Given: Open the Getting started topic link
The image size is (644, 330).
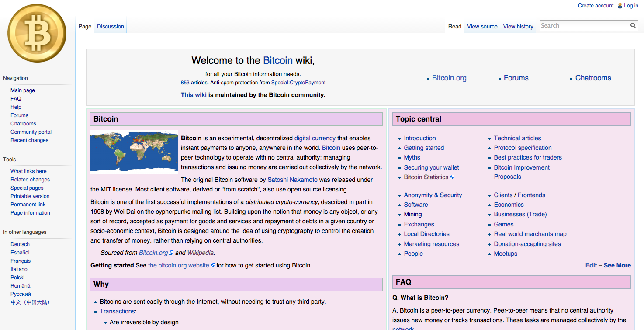Looking at the screenshot, I should (x=424, y=148).
